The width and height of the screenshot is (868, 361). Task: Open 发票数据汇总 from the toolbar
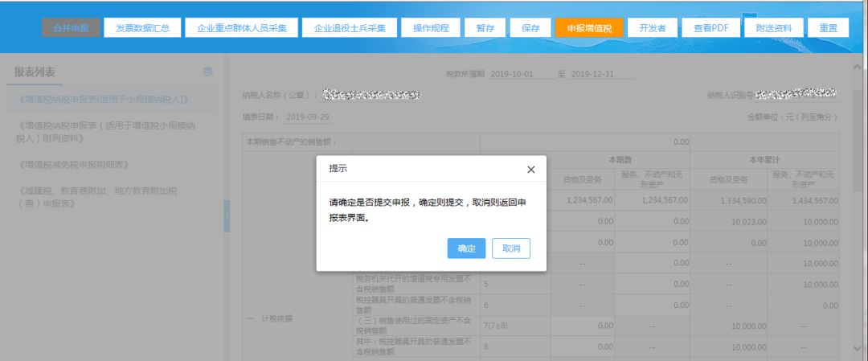coord(142,27)
